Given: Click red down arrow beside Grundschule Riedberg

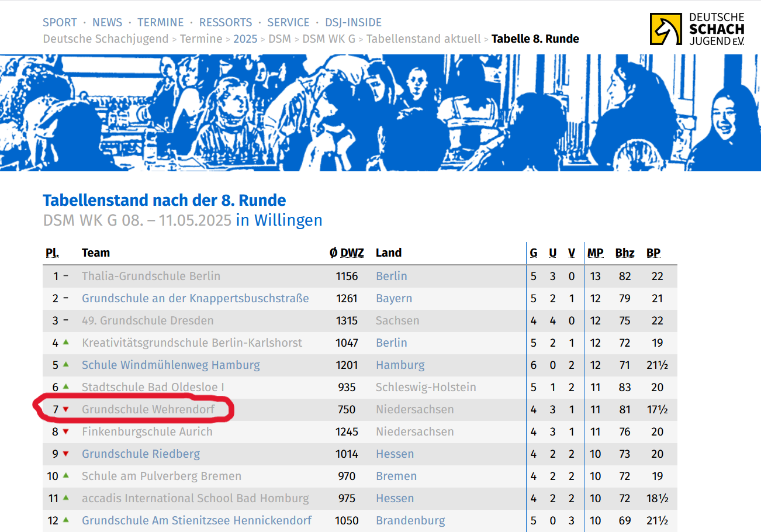Looking at the screenshot, I should 66,454.
